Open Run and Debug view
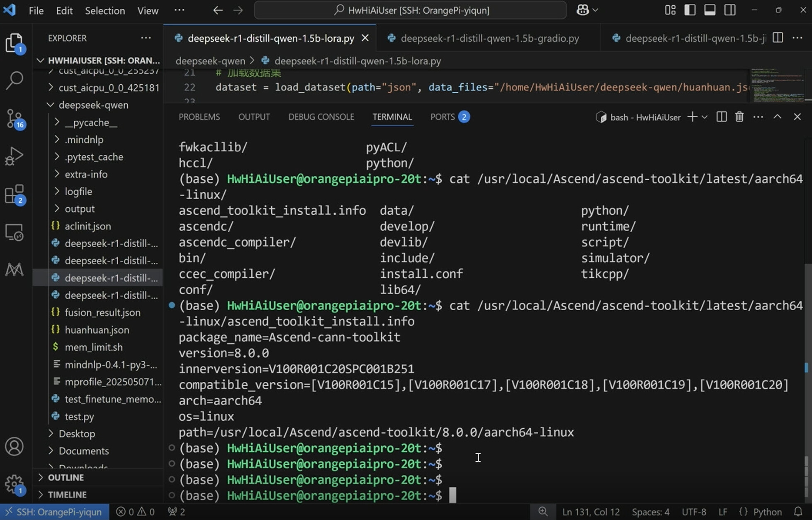This screenshot has width=812, height=520. click(15, 156)
